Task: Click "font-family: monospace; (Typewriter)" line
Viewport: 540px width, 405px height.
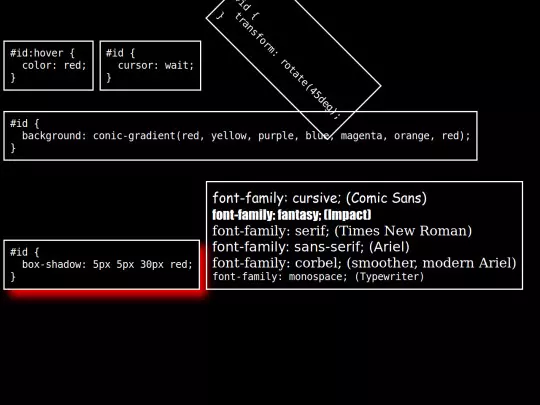Action: point(318,277)
